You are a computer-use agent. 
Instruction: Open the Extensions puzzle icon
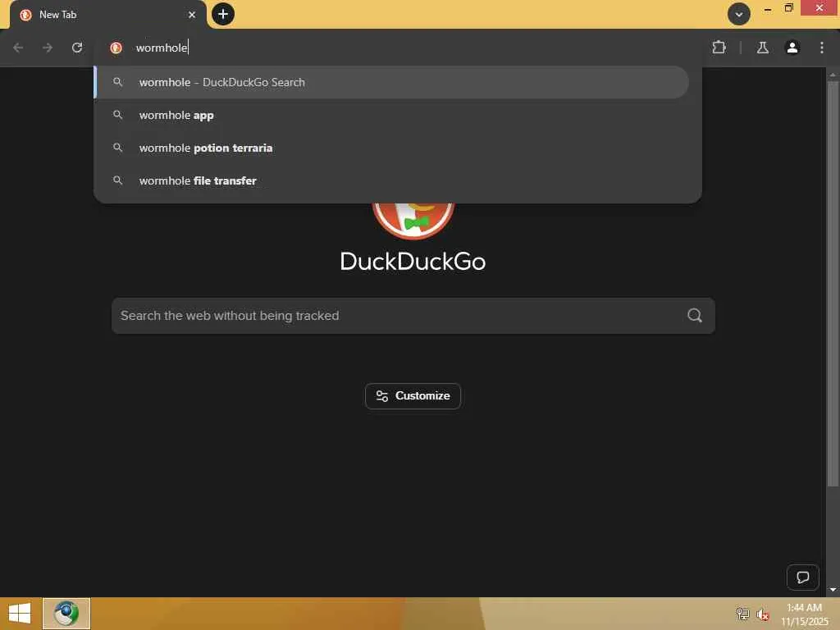(719, 48)
